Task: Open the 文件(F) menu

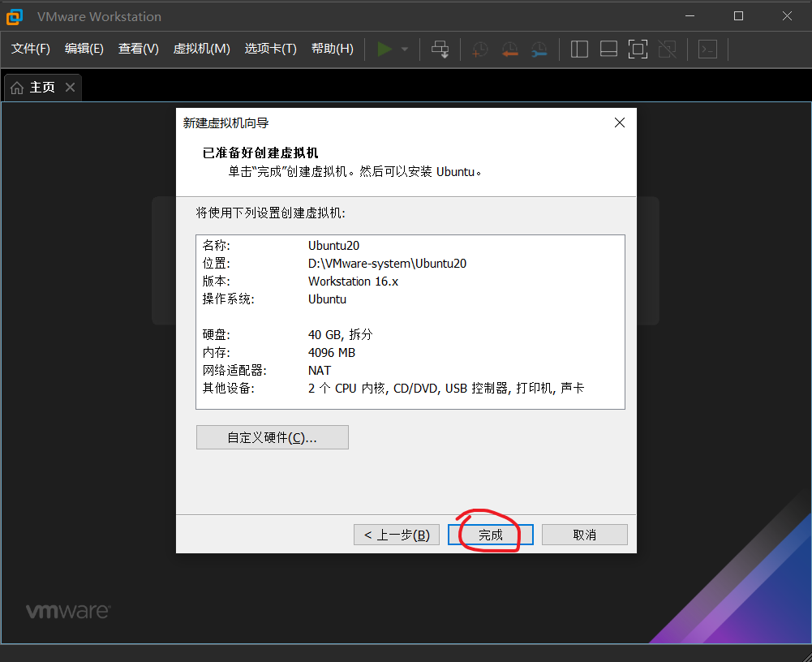Action: click(x=31, y=49)
